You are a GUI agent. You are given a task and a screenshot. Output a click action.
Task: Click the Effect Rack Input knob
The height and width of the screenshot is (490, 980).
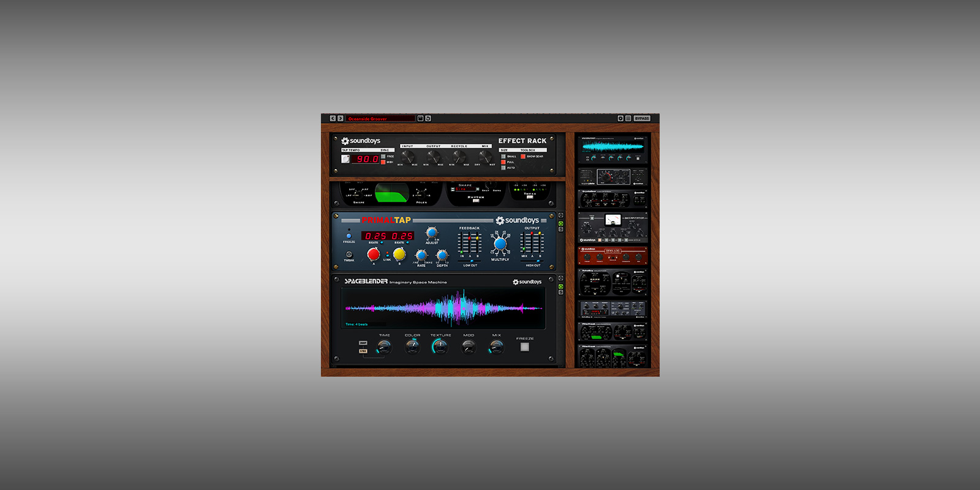click(x=407, y=157)
